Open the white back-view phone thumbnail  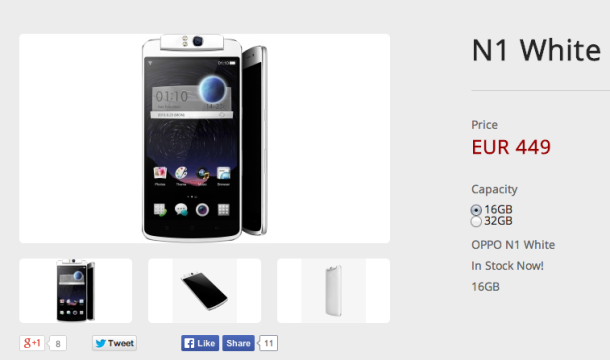coord(333,291)
